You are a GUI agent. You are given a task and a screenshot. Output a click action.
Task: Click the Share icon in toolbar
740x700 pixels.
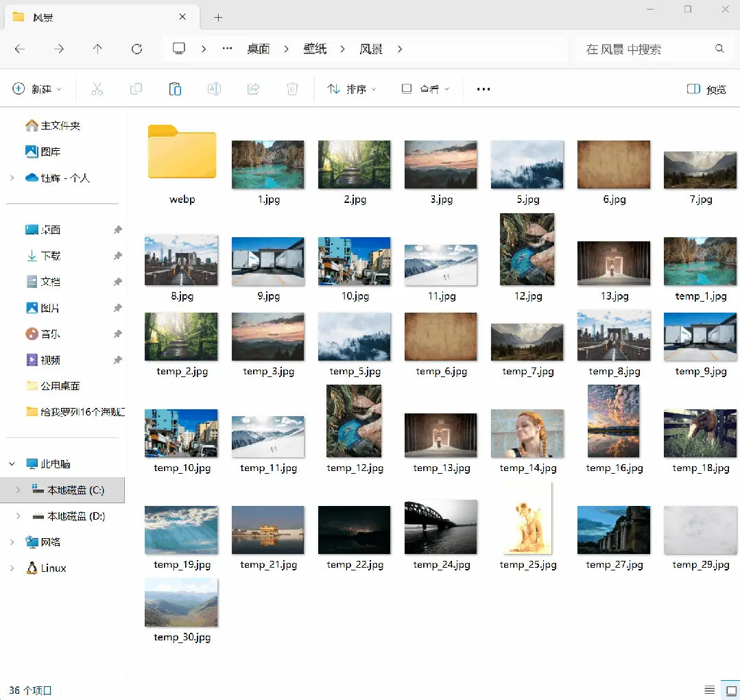pyautogui.click(x=253, y=89)
